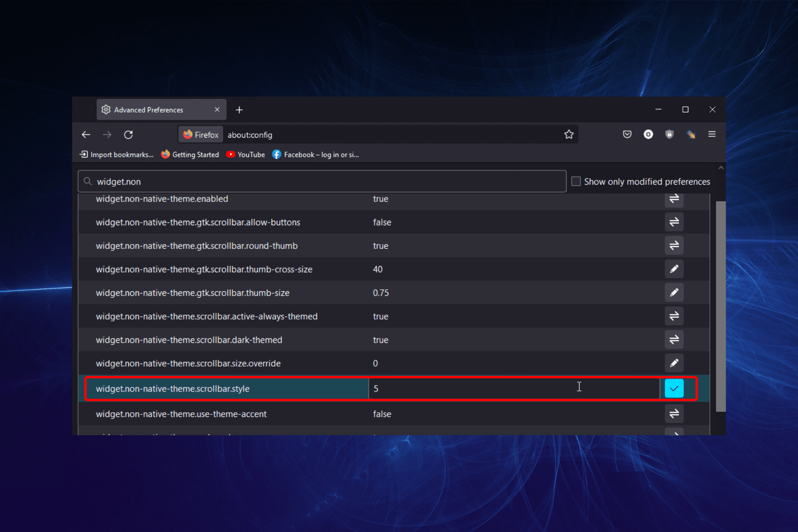This screenshot has width=798, height=532.
Task: Toggle gtk.scrollbar.allow-buttons preference
Action: coord(674,222)
